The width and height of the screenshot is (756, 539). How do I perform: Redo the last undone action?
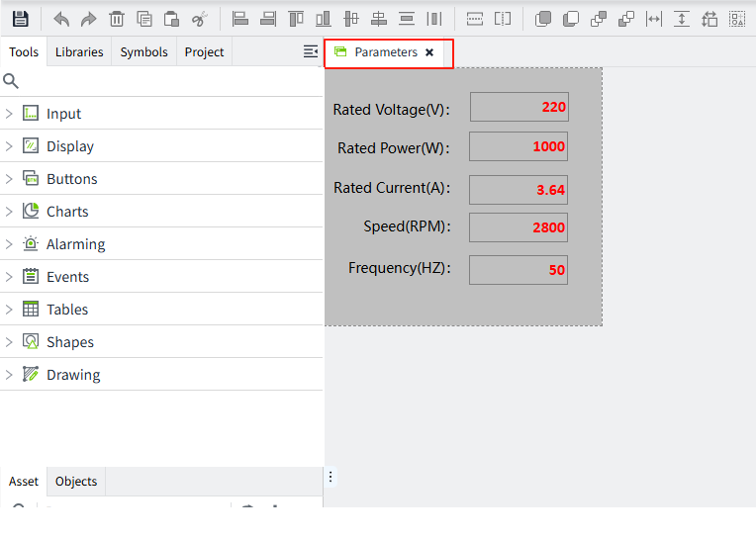(x=88, y=19)
